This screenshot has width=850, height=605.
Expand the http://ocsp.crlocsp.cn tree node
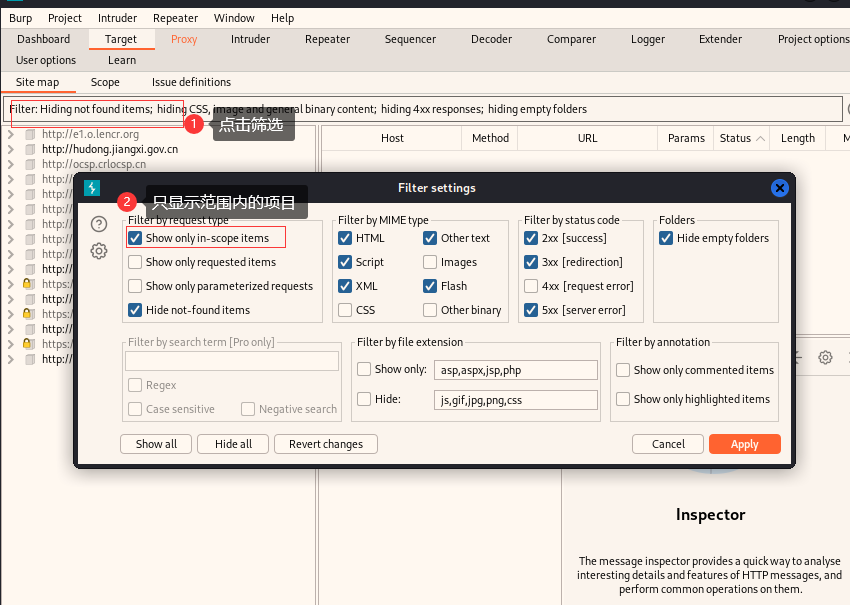(x=10, y=164)
